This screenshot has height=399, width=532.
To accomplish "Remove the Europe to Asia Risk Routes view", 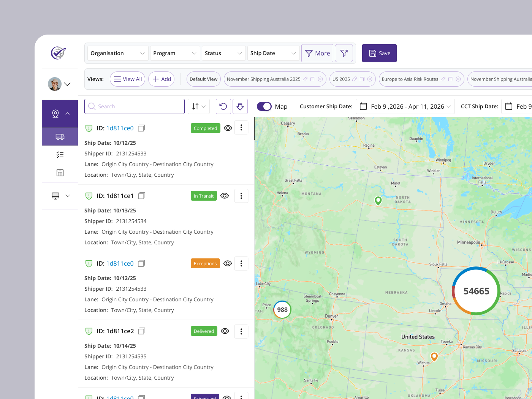I will tap(458, 79).
